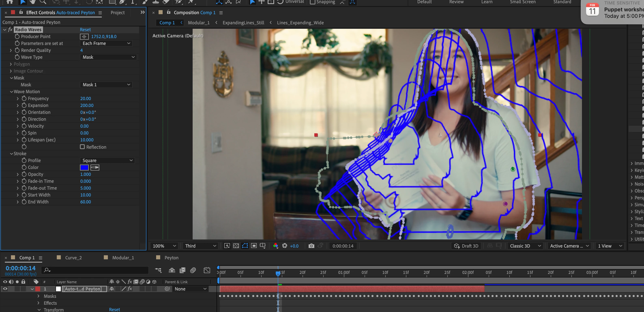
Task: Hide Auto-traced Peyton layer via eye icon
Action: (5, 289)
